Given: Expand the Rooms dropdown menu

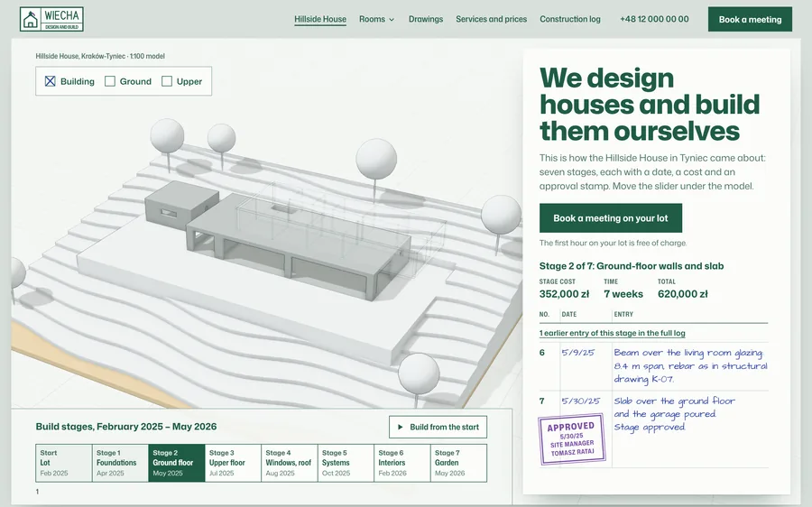Looking at the screenshot, I should click(376, 19).
